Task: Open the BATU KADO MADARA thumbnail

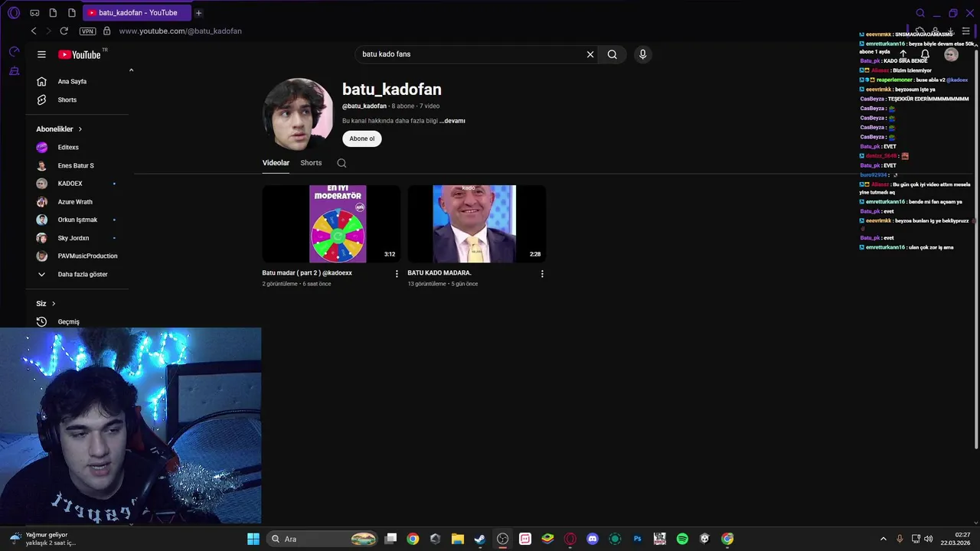Action: (x=477, y=223)
